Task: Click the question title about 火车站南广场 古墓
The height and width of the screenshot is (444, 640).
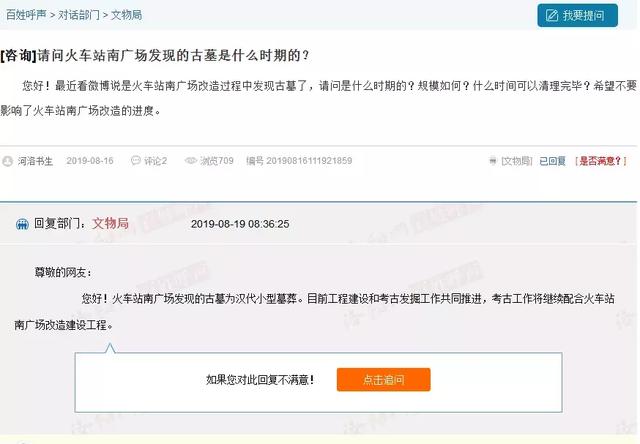Action: (x=155, y=55)
